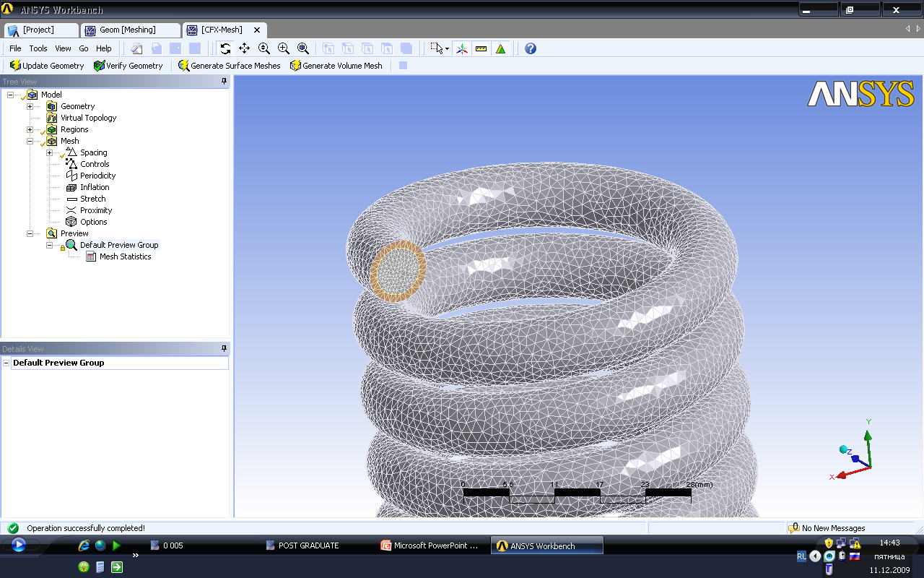Close the [CFX-Mesh] tab
This screenshot has height=578, width=924.
coord(258,30)
